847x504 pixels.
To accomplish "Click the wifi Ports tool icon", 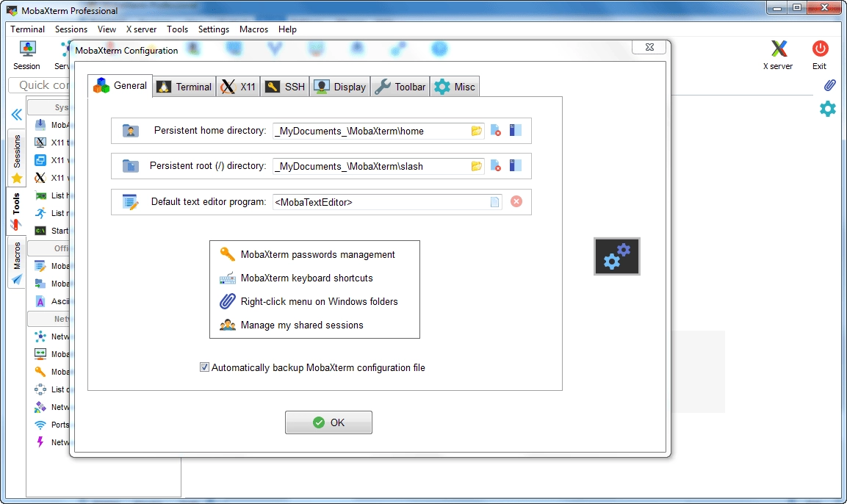I will point(40,425).
